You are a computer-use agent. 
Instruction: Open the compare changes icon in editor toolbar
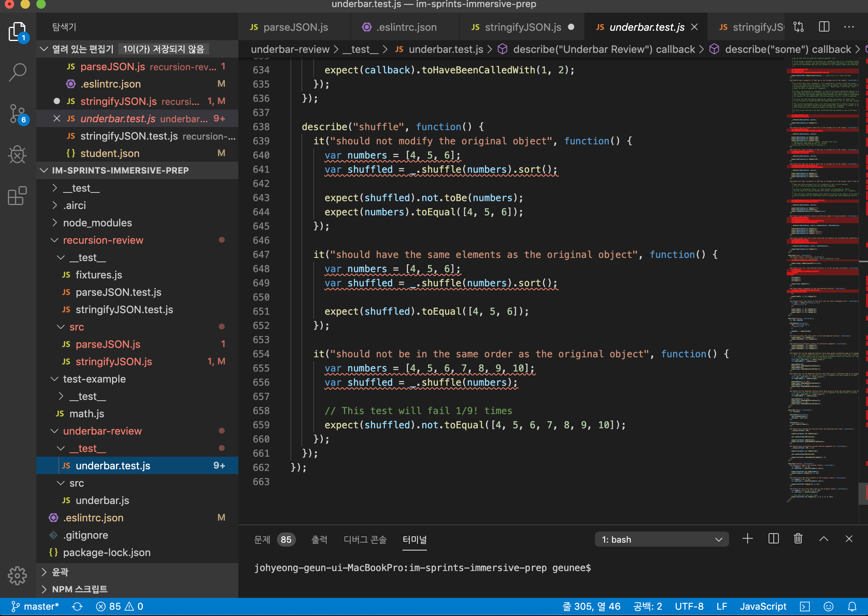pos(799,27)
